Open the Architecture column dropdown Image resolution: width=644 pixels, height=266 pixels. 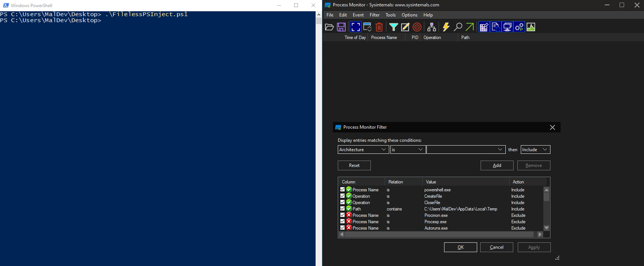tap(363, 150)
